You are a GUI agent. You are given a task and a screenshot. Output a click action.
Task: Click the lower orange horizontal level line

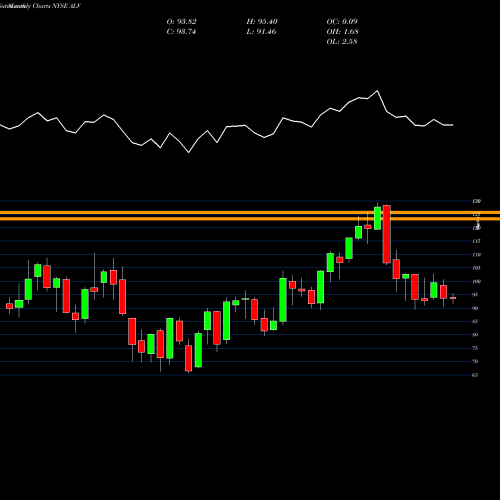click(x=250, y=219)
